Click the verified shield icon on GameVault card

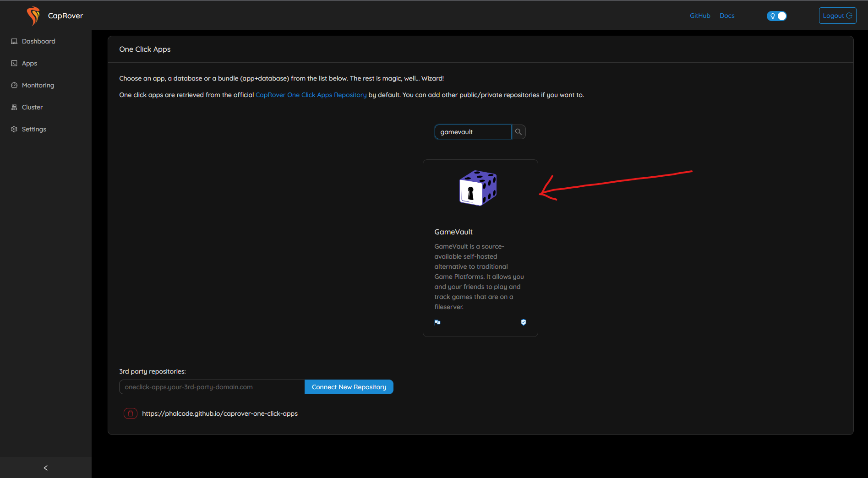[x=524, y=322]
